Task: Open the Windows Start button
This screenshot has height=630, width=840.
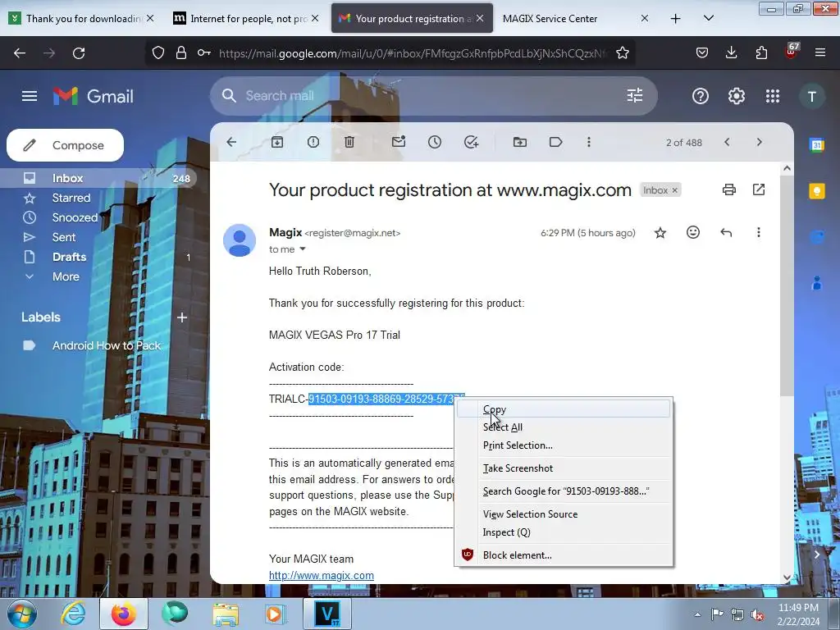Action: pos(22,614)
